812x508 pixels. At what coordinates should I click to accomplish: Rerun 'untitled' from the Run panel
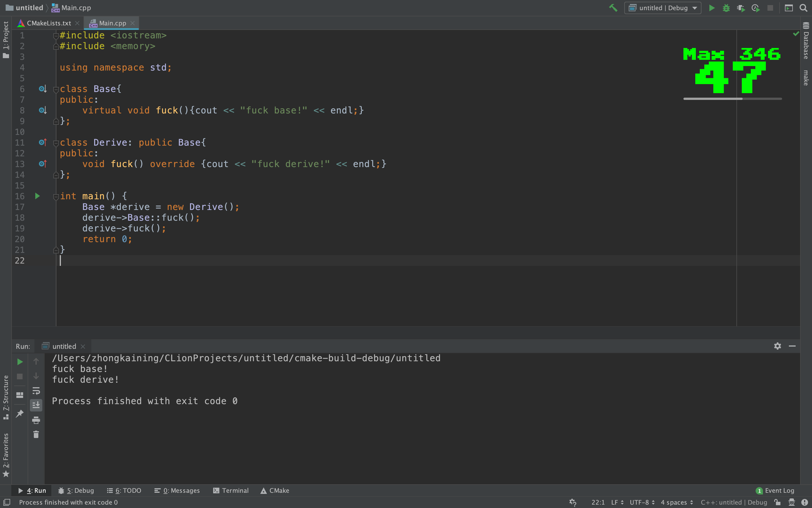tap(20, 362)
